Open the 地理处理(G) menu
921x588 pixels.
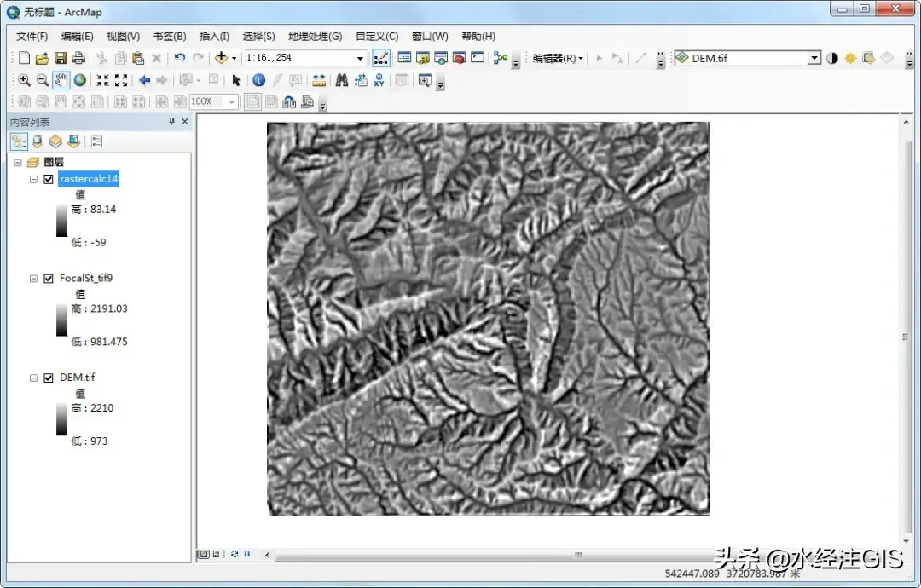point(315,36)
